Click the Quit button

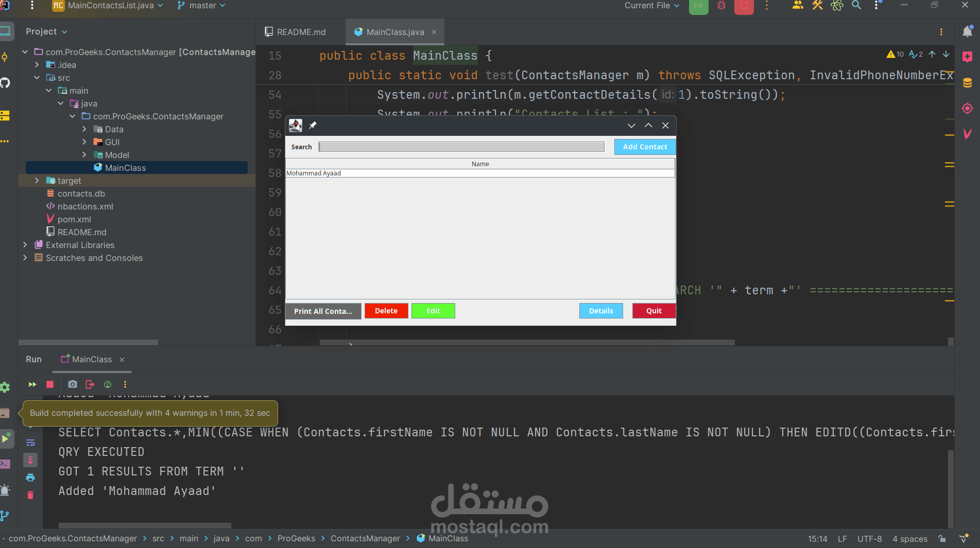[654, 311]
